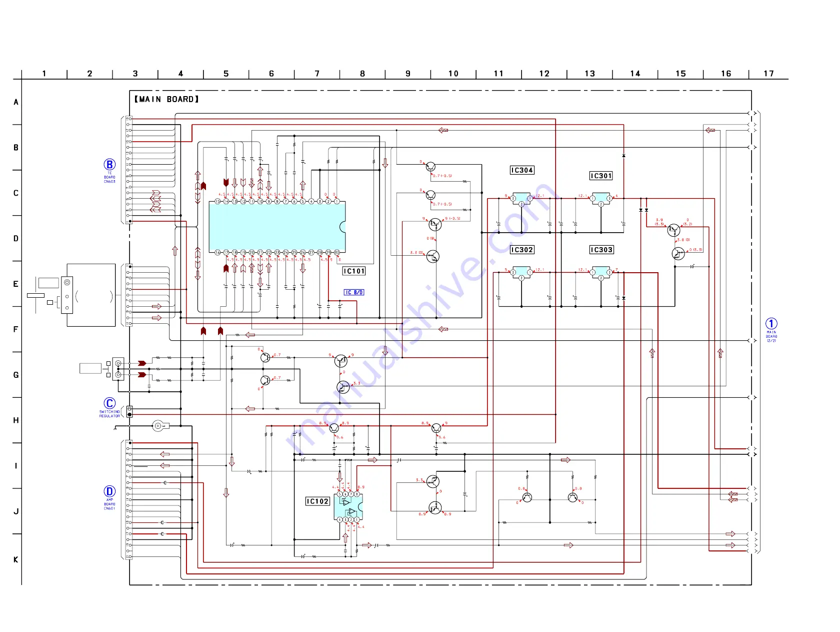The image size is (840, 632).
Task: Click the cyan IC303 regulator body
Action: point(601,272)
